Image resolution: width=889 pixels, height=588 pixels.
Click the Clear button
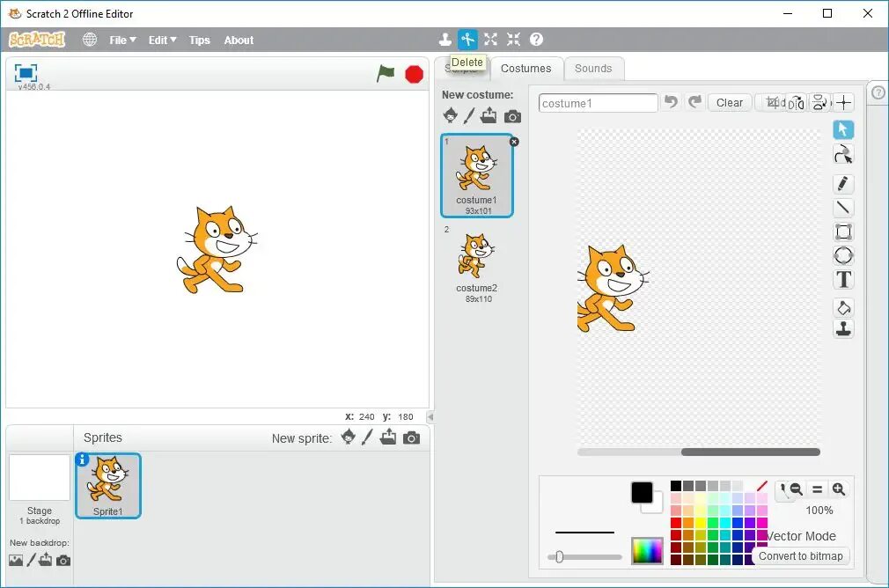[x=729, y=103]
